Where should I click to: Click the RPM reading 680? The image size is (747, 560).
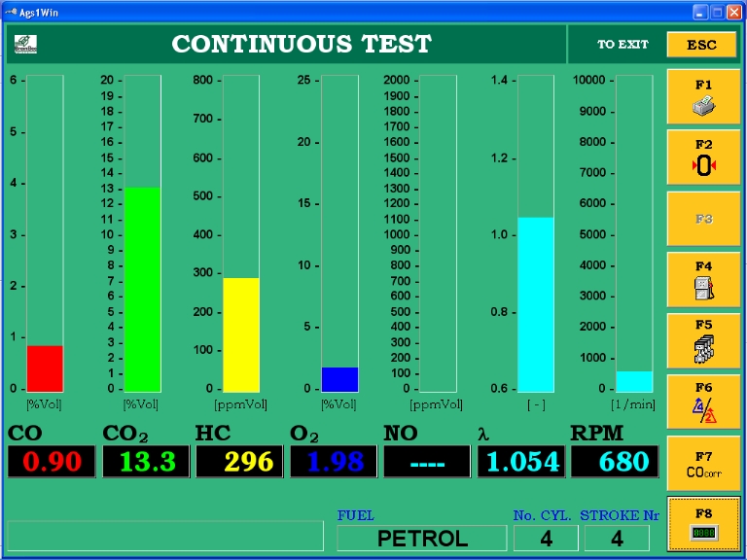[615, 462]
